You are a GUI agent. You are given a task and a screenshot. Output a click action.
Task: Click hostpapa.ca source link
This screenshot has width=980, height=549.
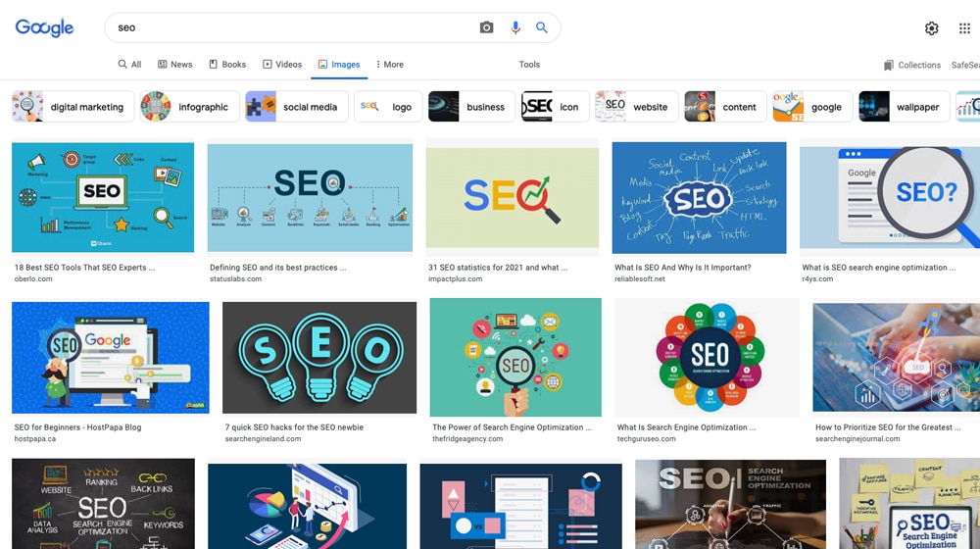35,439
